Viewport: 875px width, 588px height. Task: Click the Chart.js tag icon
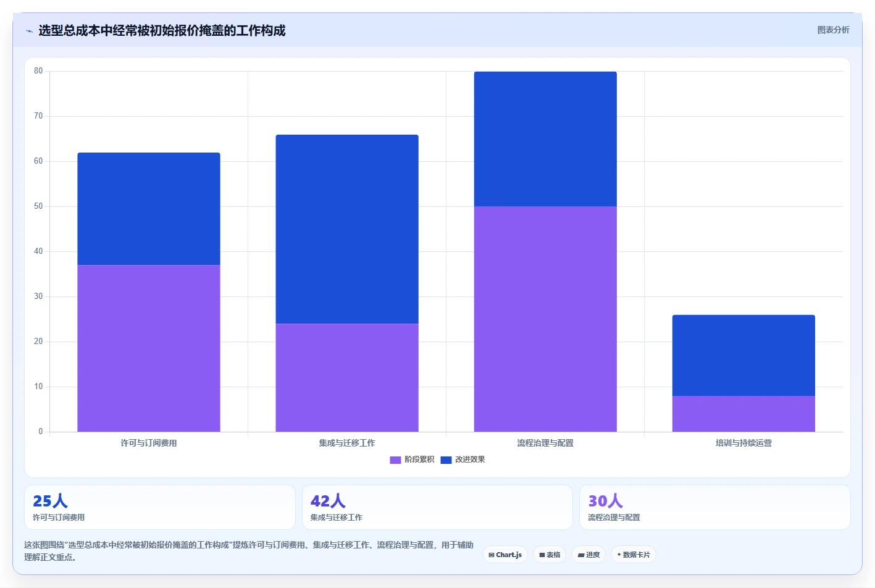pos(492,555)
